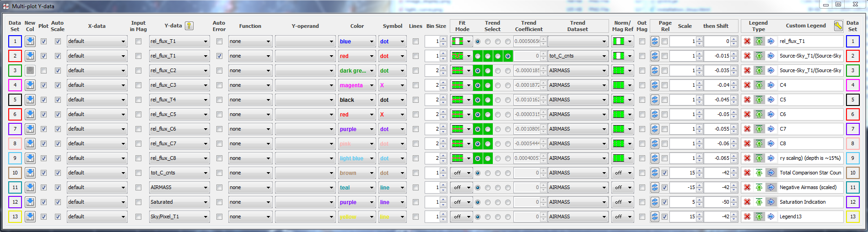Open Y-operand dropdown in row 6
The height and width of the screenshot is (232, 868).
[305, 114]
